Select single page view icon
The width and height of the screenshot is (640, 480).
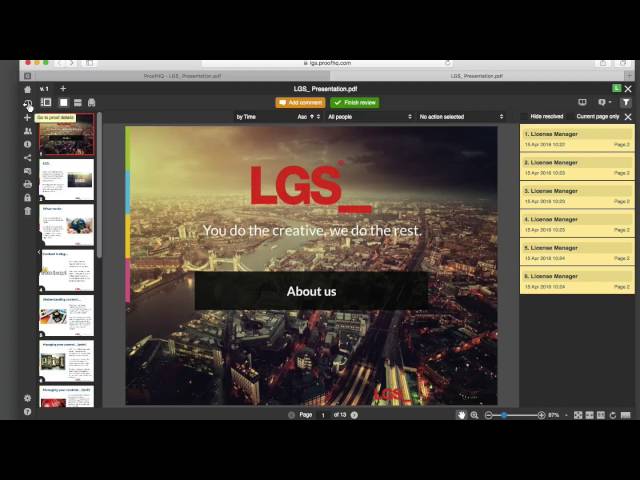tap(64, 102)
